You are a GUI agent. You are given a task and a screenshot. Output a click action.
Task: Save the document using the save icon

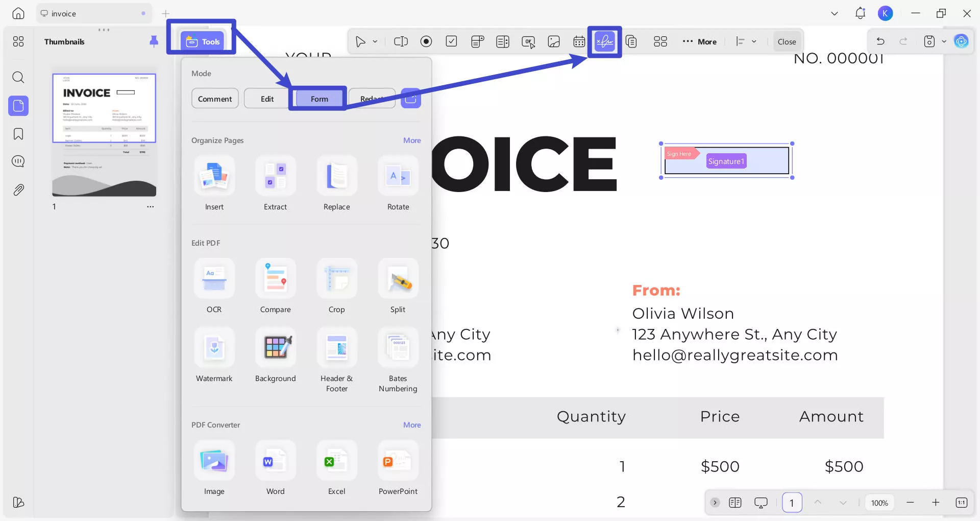point(929,41)
